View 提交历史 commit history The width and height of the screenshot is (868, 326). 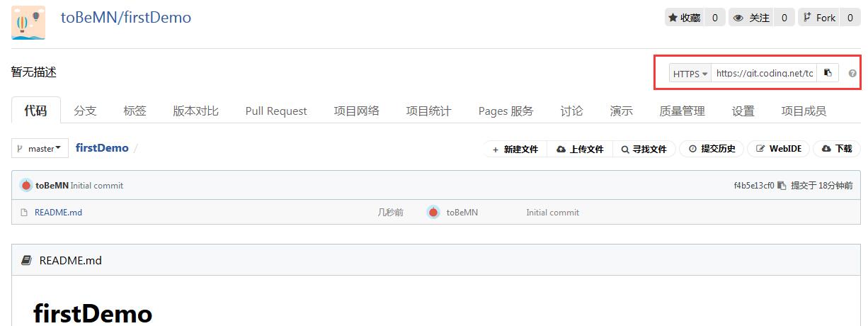coord(712,149)
